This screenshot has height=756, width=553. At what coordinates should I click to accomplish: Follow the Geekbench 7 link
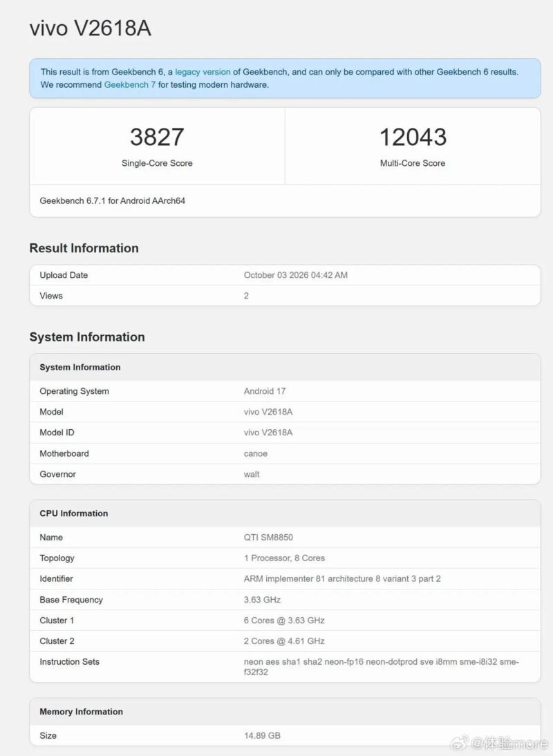pos(130,84)
